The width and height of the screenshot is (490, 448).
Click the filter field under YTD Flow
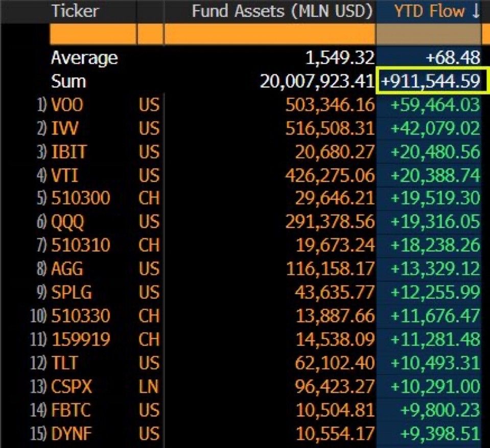[429, 34]
